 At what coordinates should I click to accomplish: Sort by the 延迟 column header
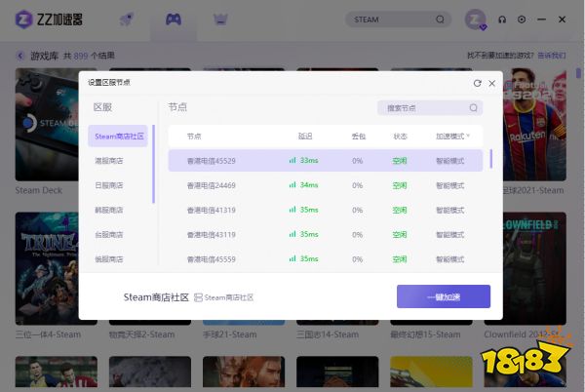pyautogui.click(x=305, y=137)
